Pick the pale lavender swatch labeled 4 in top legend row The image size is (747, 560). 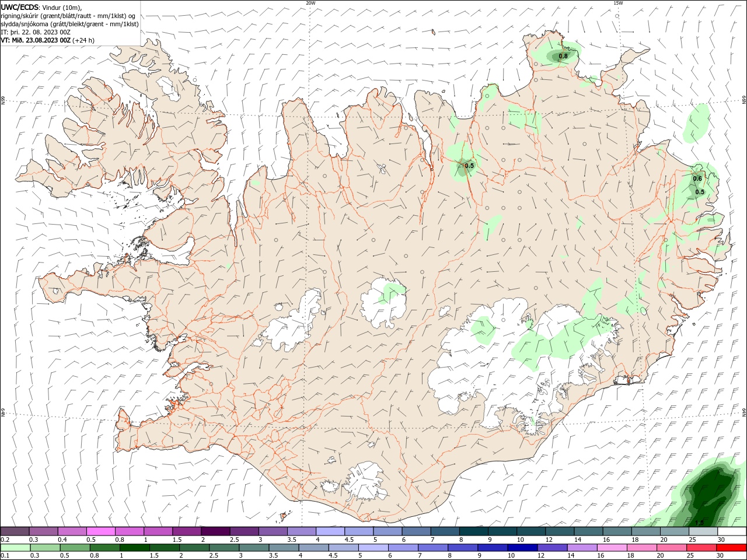pyautogui.click(x=329, y=531)
